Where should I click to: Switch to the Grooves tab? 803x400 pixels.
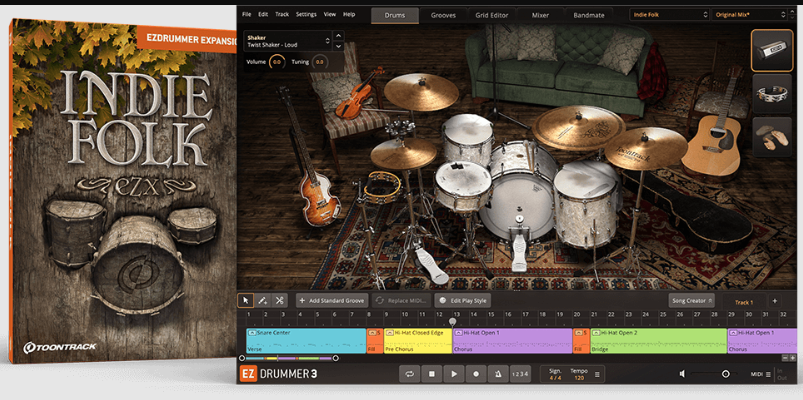pyautogui.click(x=443, y=15)
